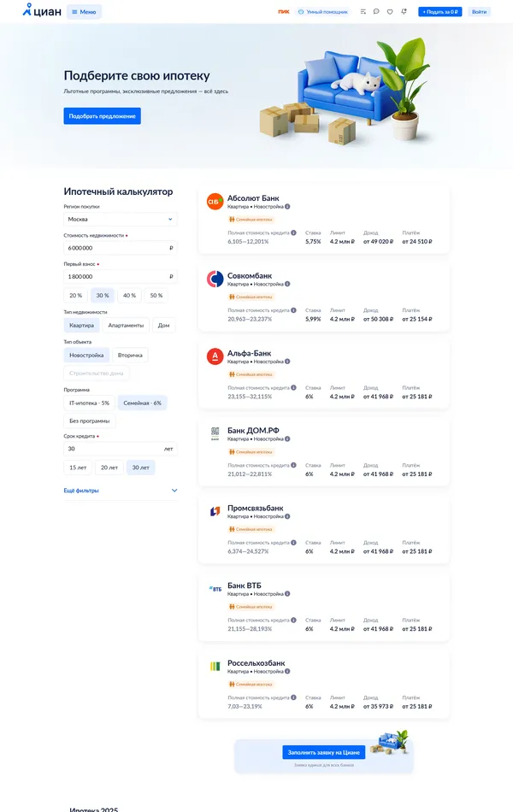The width and height of the screenshot is (513, 812).
Task: Open the chat messages icon
Action: 376,12
